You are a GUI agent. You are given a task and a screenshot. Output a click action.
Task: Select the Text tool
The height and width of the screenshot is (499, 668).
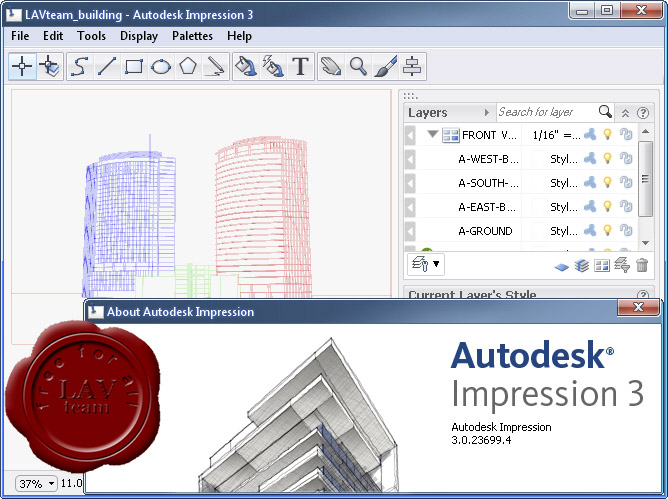(x=300, y=66)
